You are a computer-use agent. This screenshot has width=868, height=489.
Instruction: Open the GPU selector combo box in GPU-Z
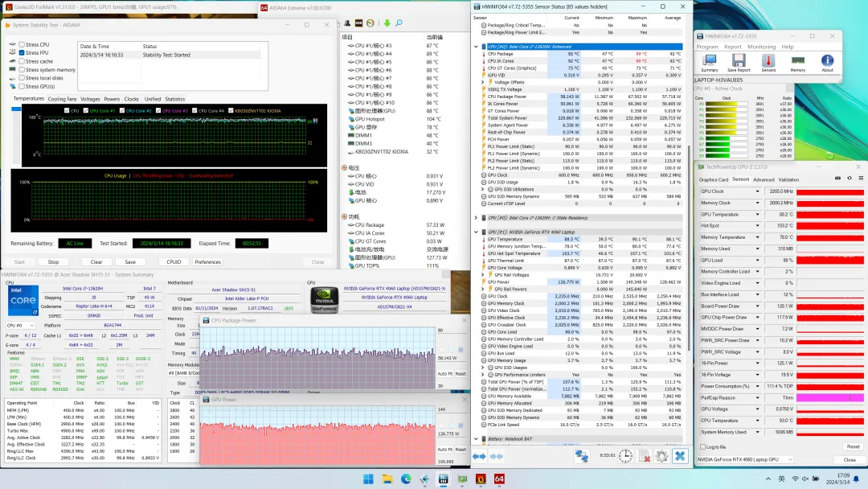744,460
